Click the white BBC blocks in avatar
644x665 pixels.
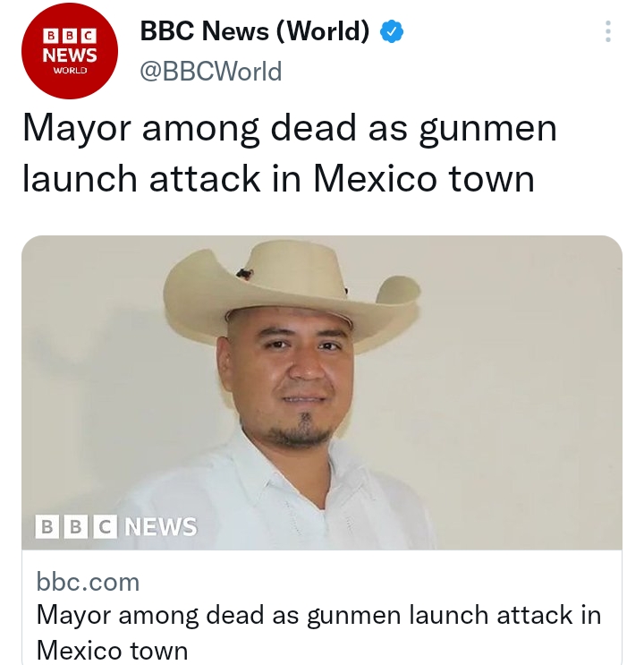click(x=70, y=36)
